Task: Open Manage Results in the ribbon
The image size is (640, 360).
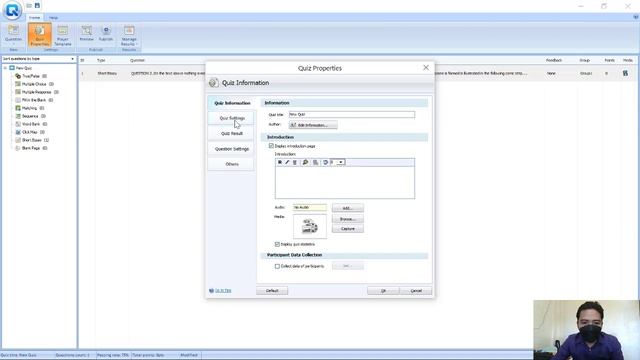Action: point(129,35)
